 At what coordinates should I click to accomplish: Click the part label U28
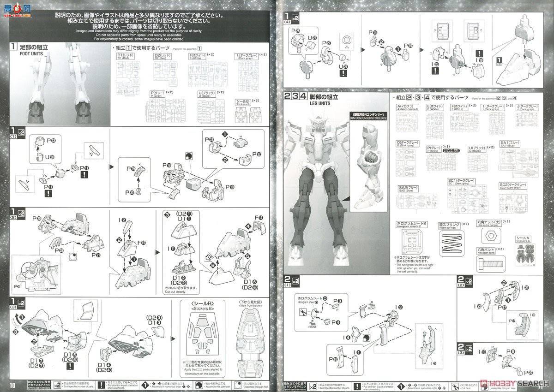point(49,158)
